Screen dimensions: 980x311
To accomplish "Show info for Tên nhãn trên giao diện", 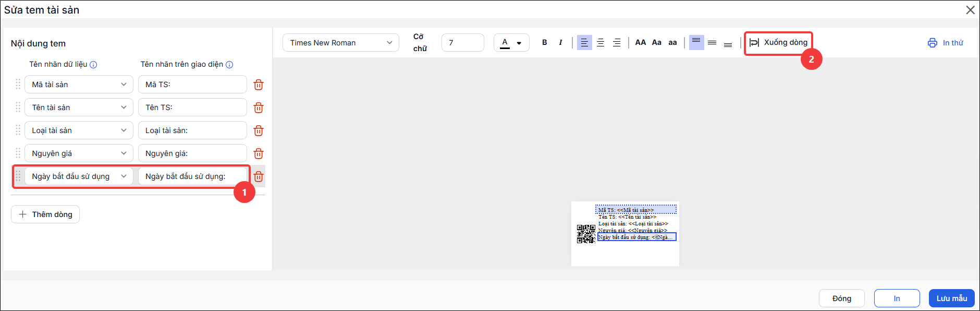I will click(x=229, y=65).
